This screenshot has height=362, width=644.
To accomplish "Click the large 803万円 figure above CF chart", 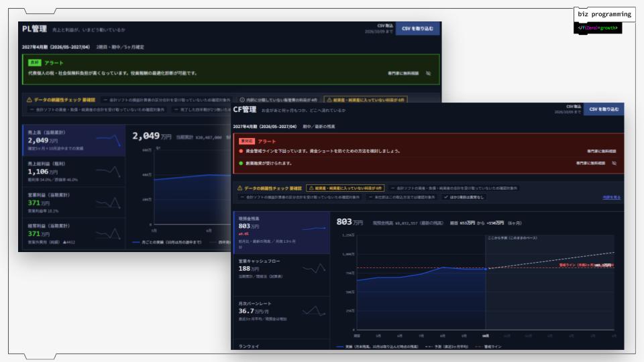I will pyautogui.click(x=350, y=222).
